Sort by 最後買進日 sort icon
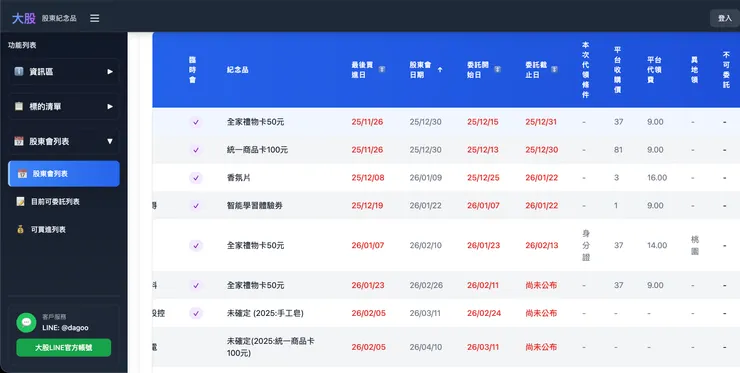The width and height of the screenshot is (740, 373). click(382, 69)
